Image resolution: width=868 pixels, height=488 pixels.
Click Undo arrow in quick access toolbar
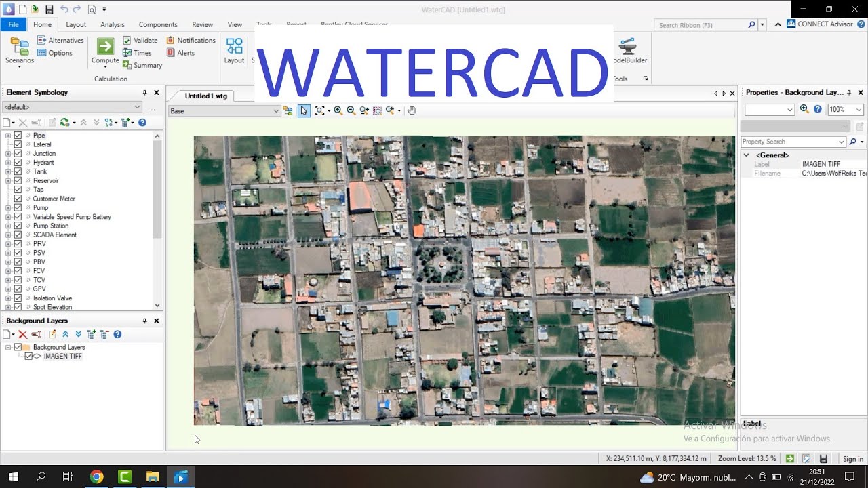[64, 9]
